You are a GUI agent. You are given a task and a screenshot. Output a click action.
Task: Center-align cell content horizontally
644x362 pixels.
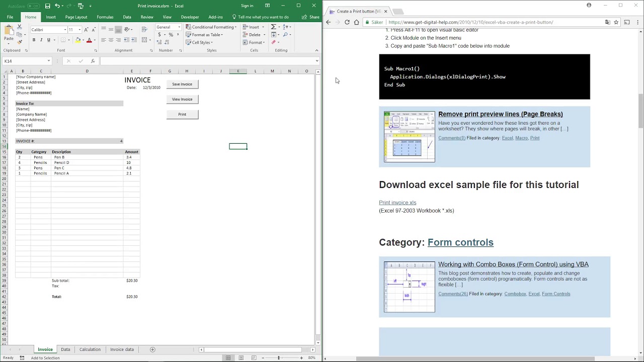coord(111,40)
